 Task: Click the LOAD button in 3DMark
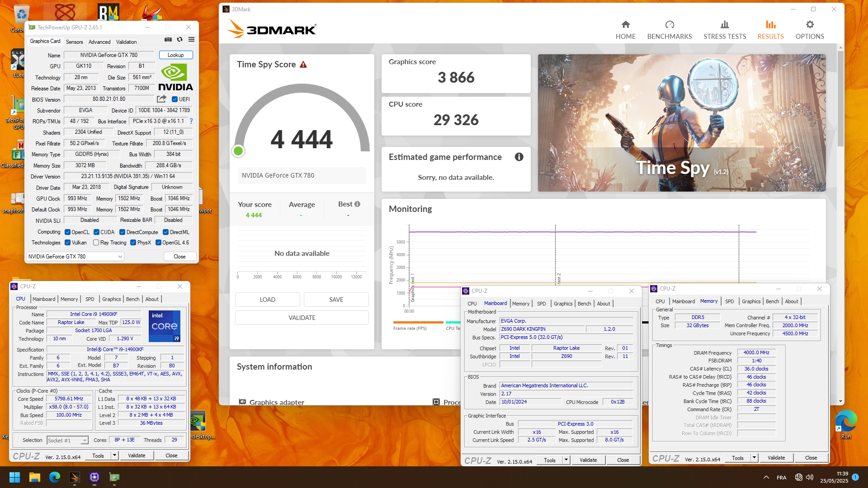point(267,300)
